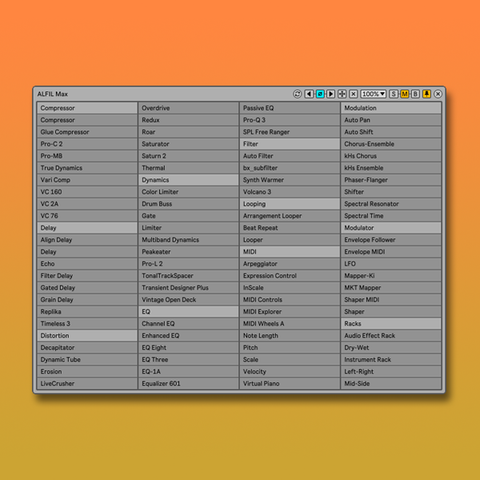Load Pro-MB device
The image size is (480, 480).
pyautogui.click(x=87, y=156)
